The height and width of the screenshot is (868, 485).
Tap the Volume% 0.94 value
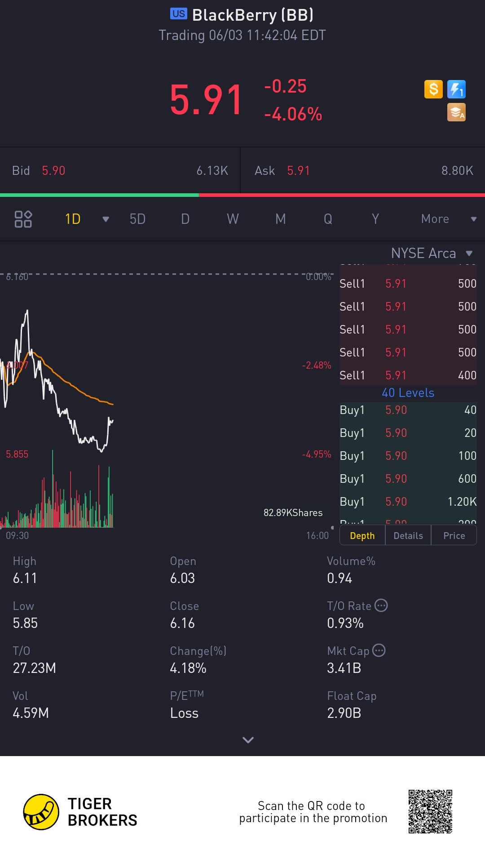click(x=339, y=578)
